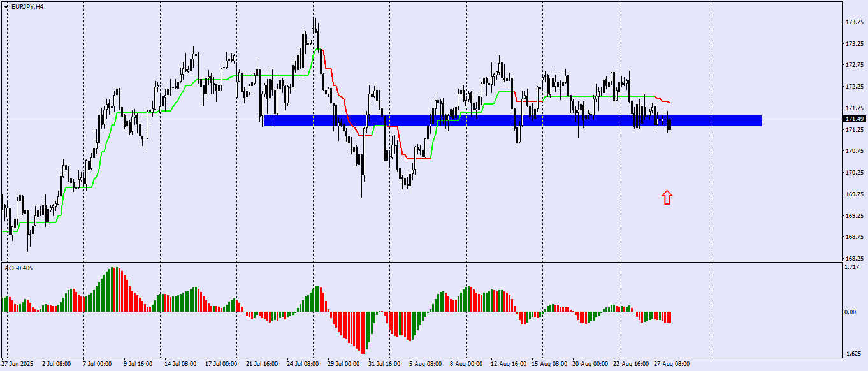Click price scale value 172.25
The width and height of the screenshot is (868, 371).
click(854, 87)
